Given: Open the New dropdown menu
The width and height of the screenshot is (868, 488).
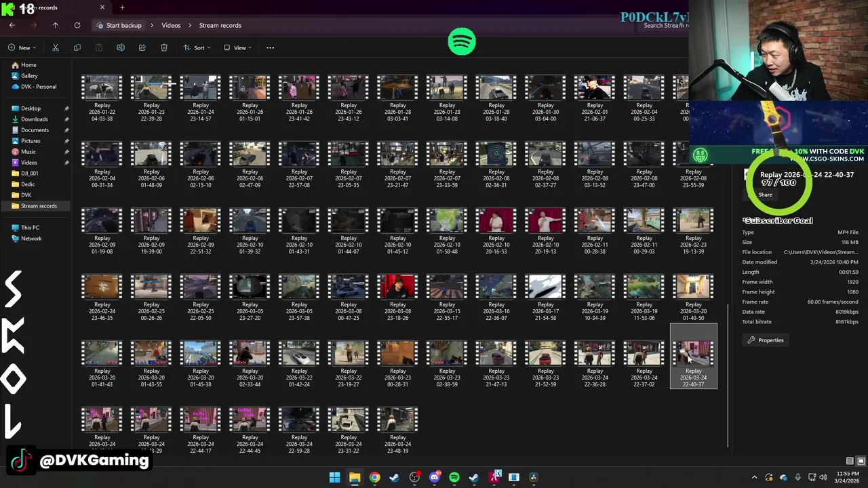Looking at the screenshot, I should click(x=22, y=47).
